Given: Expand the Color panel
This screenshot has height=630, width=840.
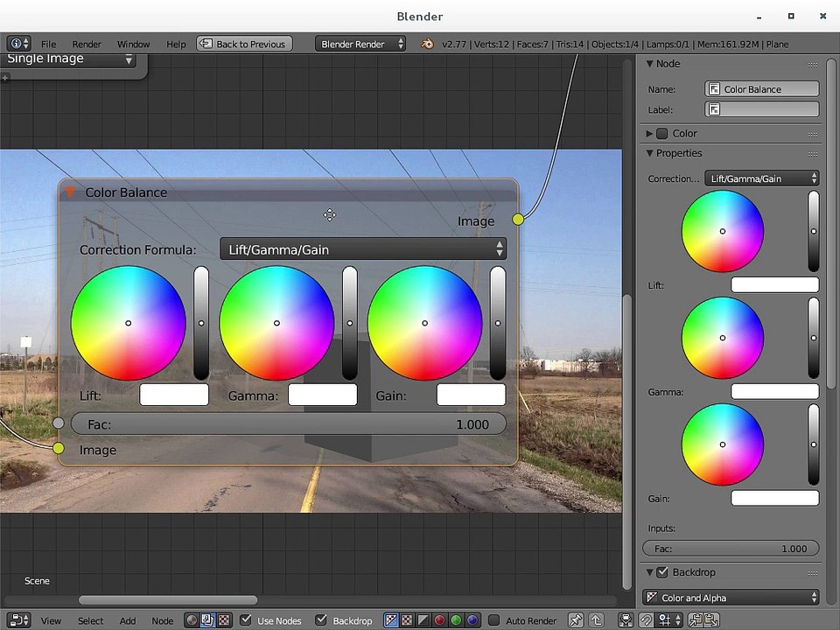Looking at the screenshot, I should 649,133.
